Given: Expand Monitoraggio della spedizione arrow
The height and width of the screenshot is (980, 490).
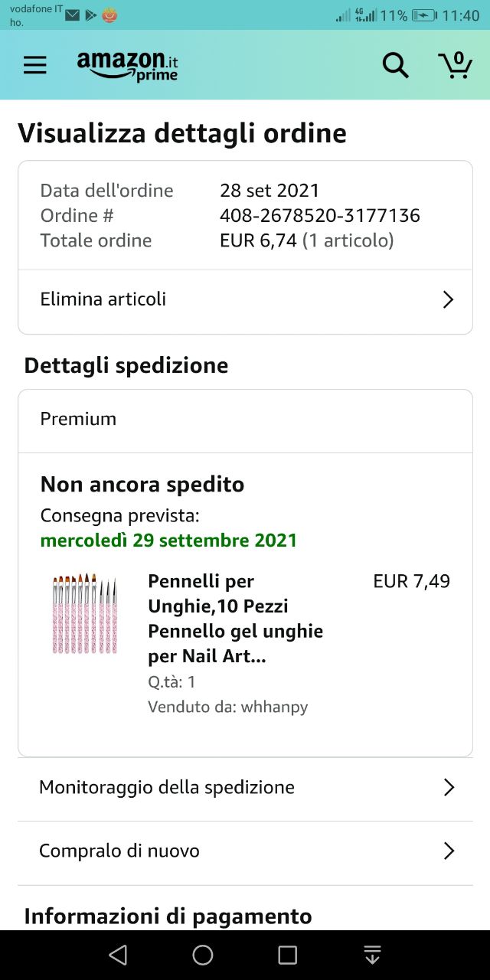Looking at the screenshot, I should click(449, 788).
